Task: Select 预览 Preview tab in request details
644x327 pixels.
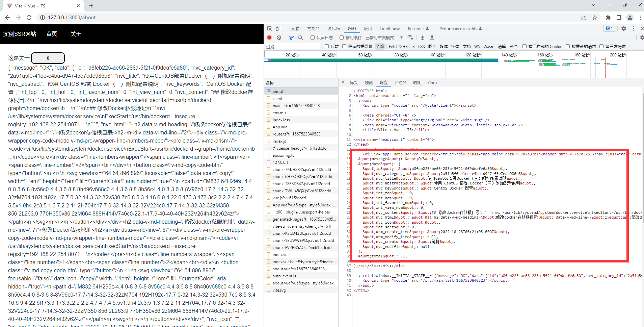Action: (369, 82)
